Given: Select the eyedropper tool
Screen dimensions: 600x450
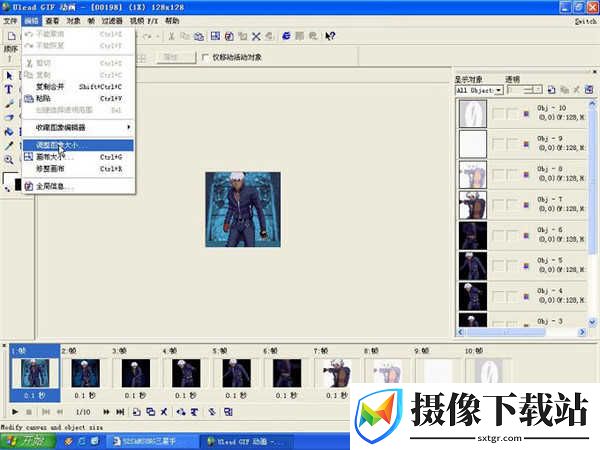Looking at the screenshot, I should (x=9, y=145).
